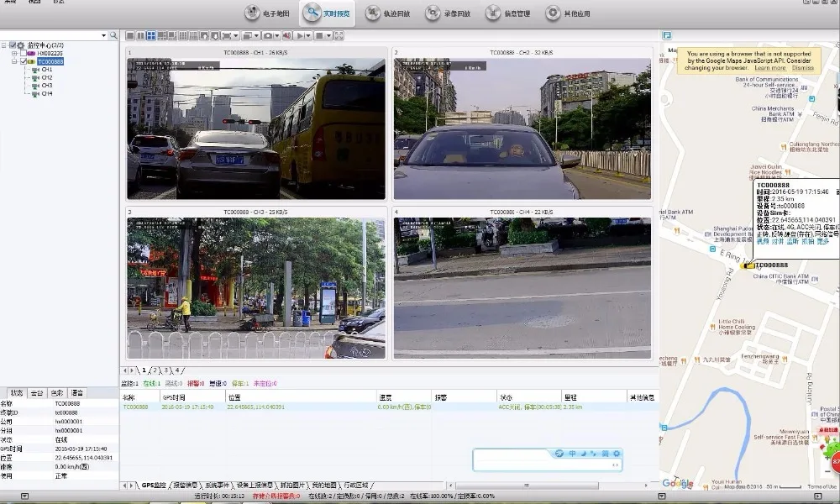
Task: Go to previous video page (up arrow)
Action: click(x=204, y=36)
